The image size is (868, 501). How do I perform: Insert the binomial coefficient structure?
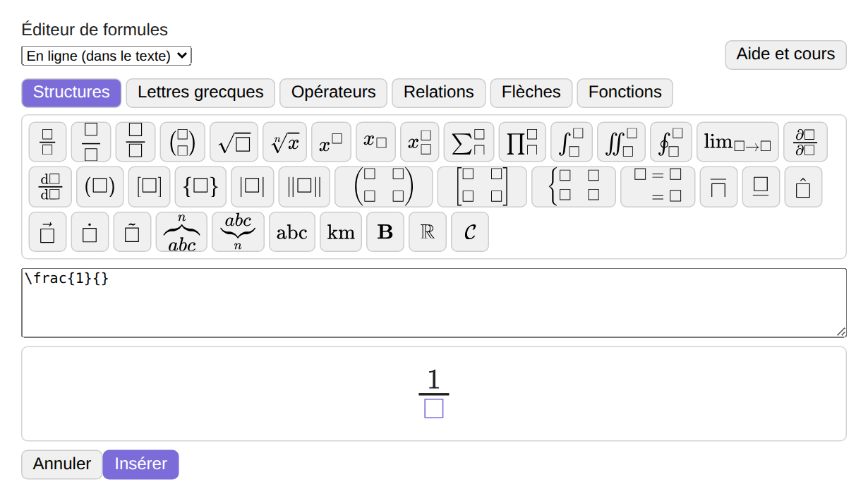pos(183,142)
